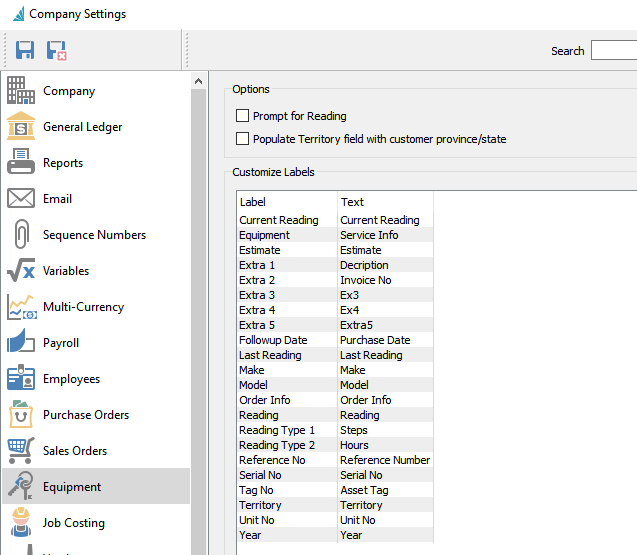Click the Multi-Currency chart icon
The height and width of the screenshot is (555, 637).
tap(21, 307)
